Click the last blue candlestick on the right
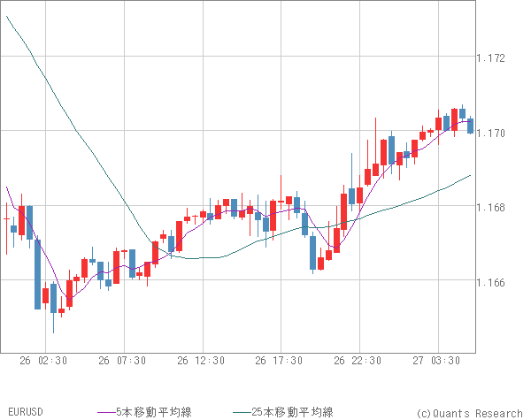531x420 pixels. pos(471,126)
